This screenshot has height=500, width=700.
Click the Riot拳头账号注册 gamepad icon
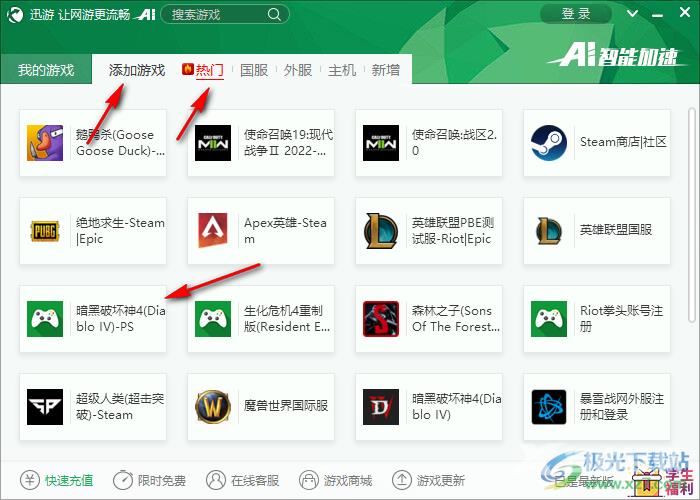549,319
